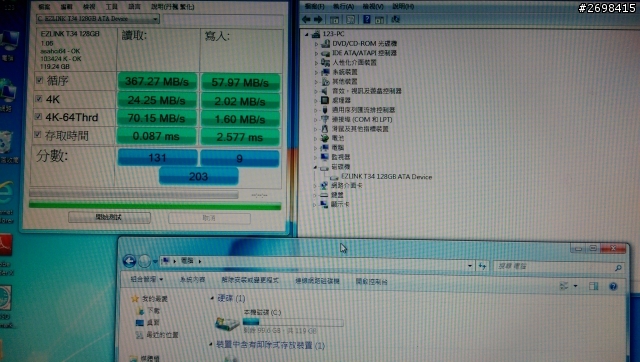The image size is (640, 362).
Task: Open the 檔案(F) menu in Device Manager
Action: 314,7
